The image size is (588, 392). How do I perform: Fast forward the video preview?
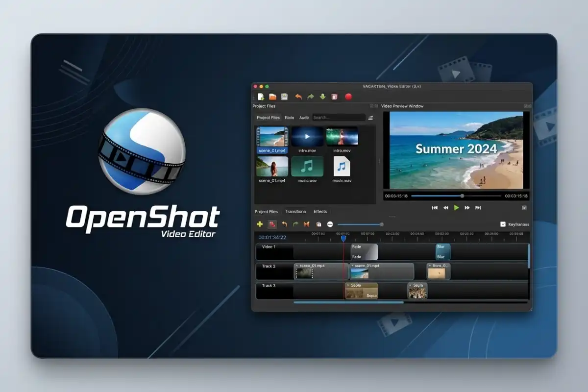tap(467, 208)
